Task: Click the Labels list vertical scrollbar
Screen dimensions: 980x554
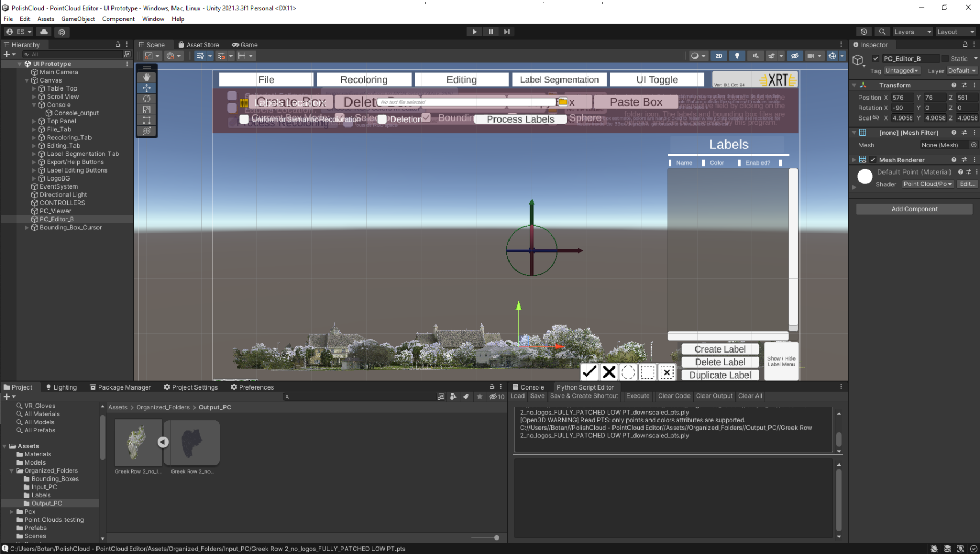Action: click(x=793, y=250)
